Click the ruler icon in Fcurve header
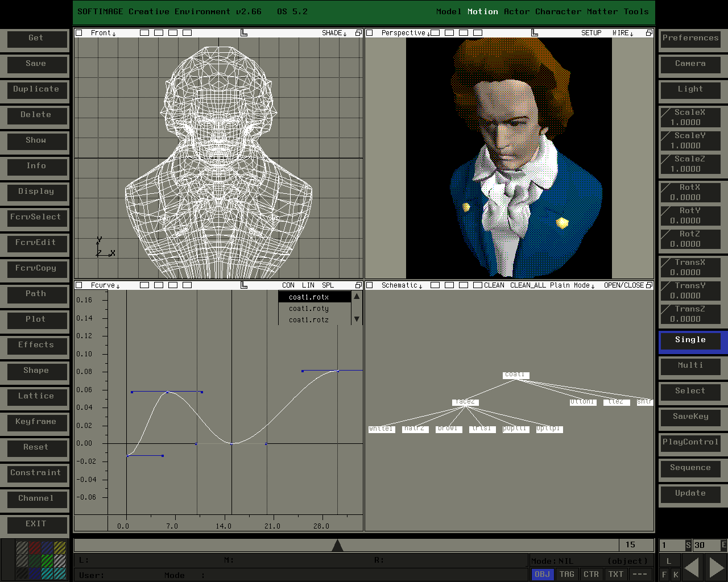Image resolution: width=728 pixels, height=582 pixels. (244, 285)
